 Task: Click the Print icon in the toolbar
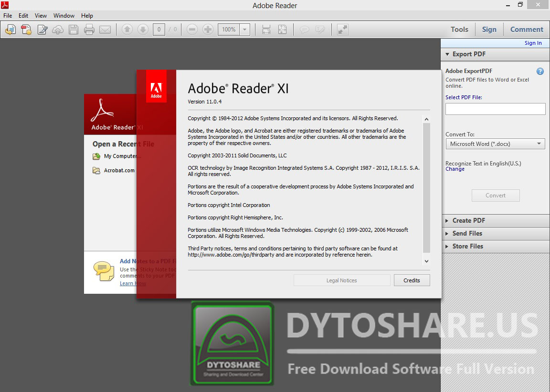click(x=89, y=30)
